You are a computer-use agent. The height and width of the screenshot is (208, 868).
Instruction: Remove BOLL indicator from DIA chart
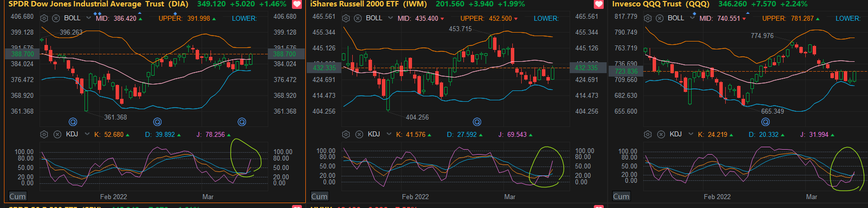pyautogui.click(x=56, y=18)
